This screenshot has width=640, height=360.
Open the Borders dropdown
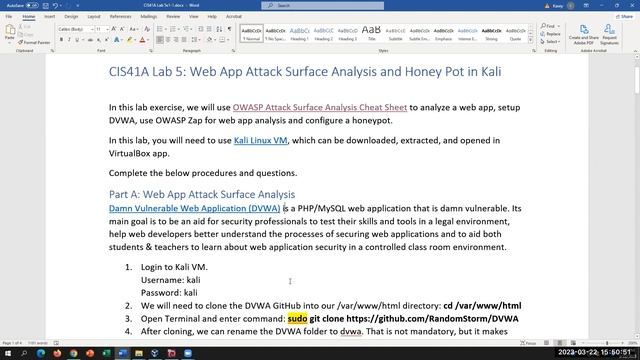[x=228, y=40]
